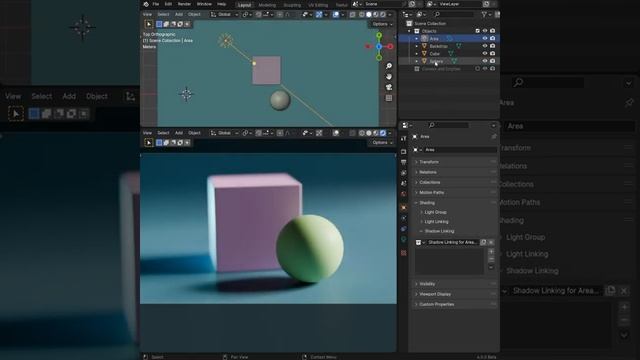This screenshot has width=640, height=360.
Task: Select the Backdrop object in outliner
Action: (x=438, y=46)
